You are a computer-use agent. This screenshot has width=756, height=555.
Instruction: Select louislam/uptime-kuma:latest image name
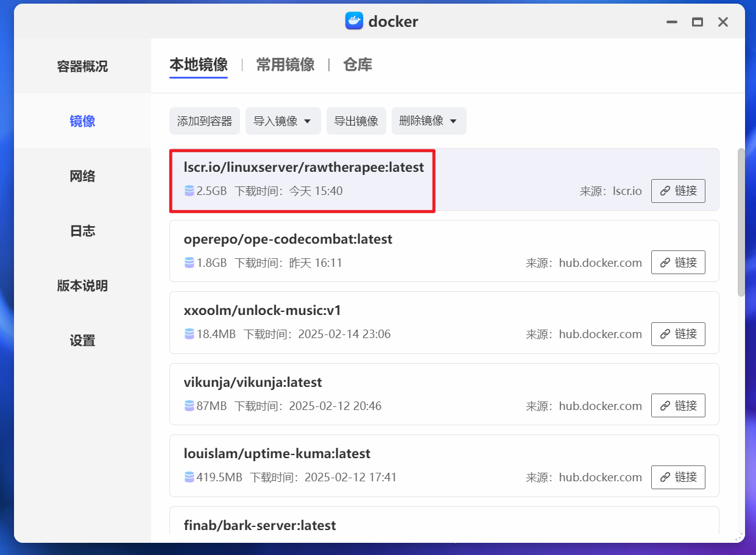(x=277, y=454)
